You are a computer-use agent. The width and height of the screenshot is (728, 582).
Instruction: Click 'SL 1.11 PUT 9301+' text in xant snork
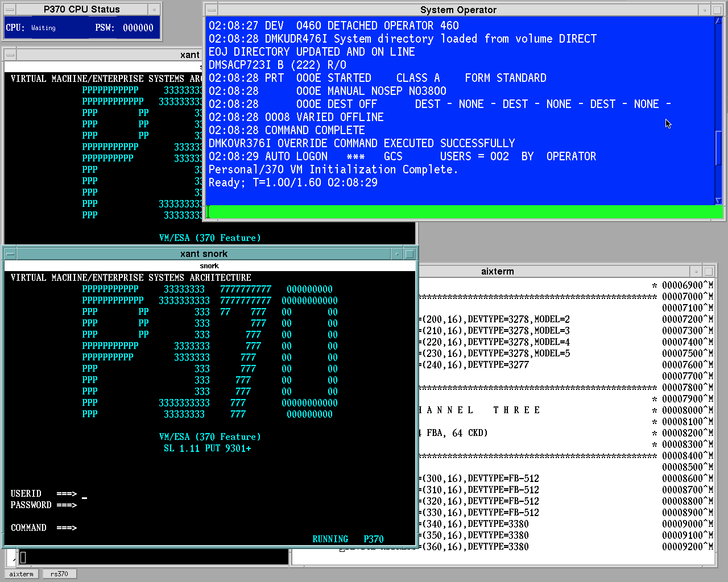coord(208,448)
